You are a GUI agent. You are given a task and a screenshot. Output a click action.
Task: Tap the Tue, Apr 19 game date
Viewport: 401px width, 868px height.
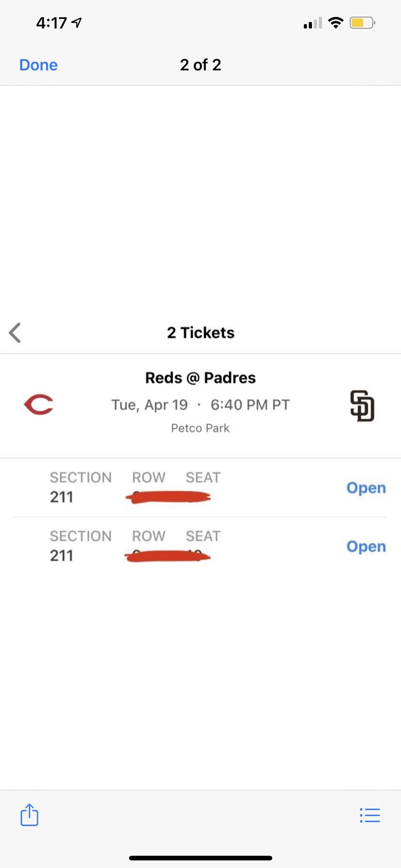click(x=150, y=405)
